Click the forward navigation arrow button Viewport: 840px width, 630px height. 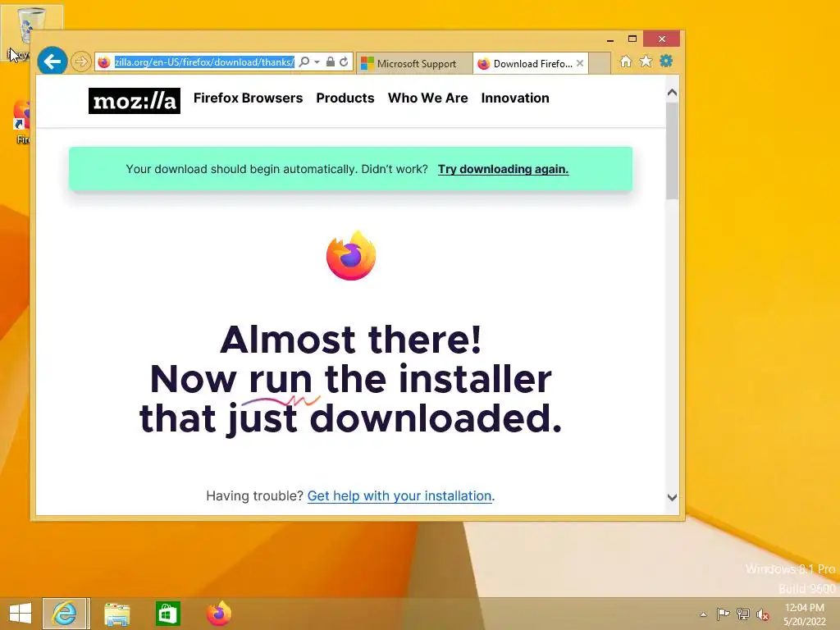pos(81,62)
